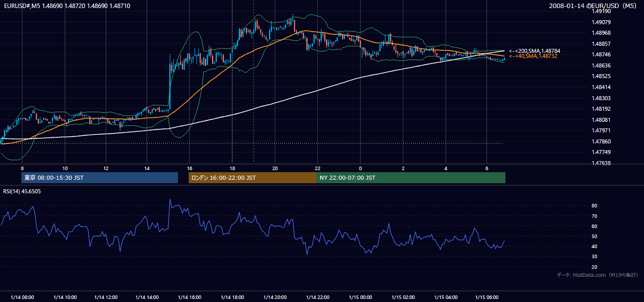Click bottom time label 1/14 16:00
Image resolution: width=644 pixels, height=302 pixels.
pos(190,297)
